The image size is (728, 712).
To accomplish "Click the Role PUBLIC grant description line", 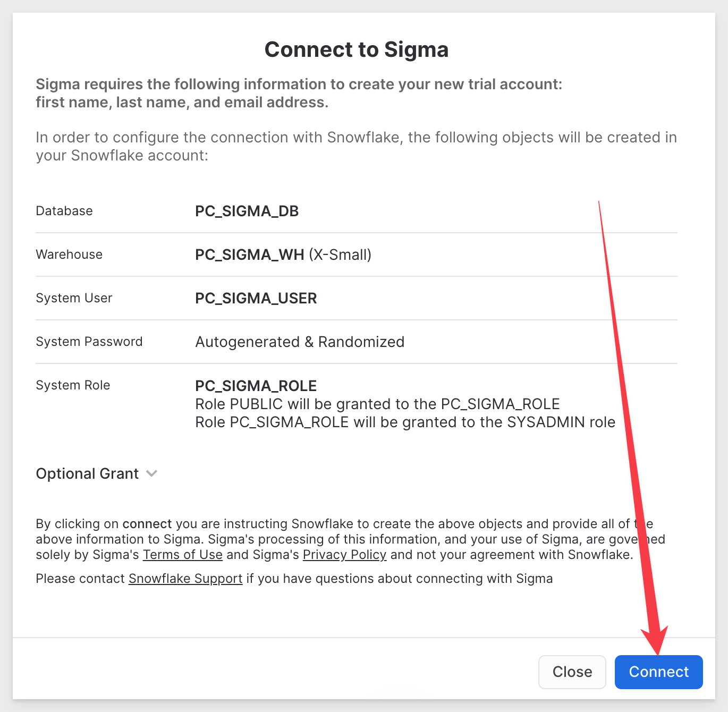I will point(377,404).
